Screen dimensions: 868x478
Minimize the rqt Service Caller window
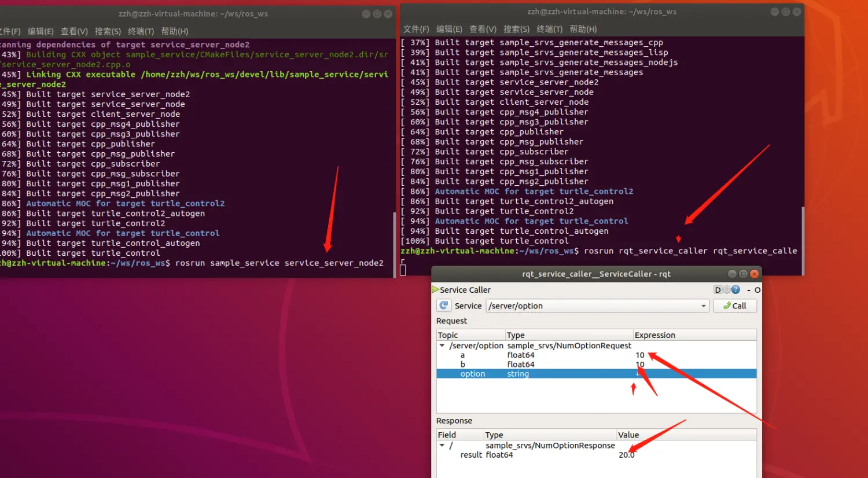[732, 274]
